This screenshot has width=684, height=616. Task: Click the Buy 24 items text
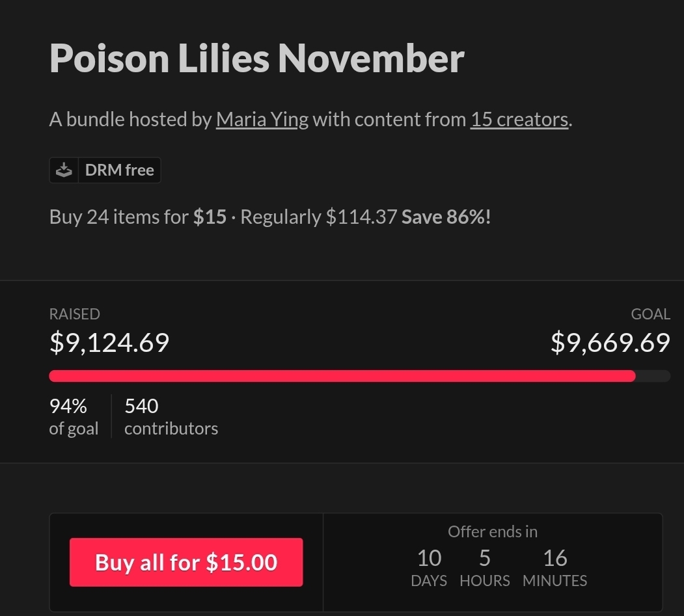(118, 217)
